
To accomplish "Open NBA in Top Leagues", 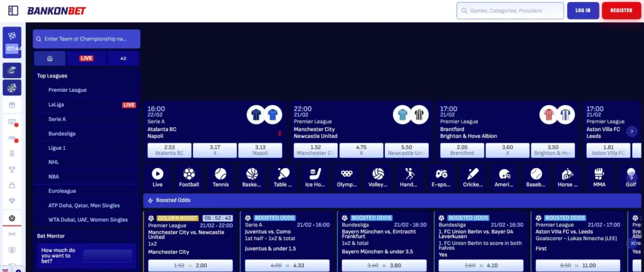I will pyautogui.click(x=86, y=177).
